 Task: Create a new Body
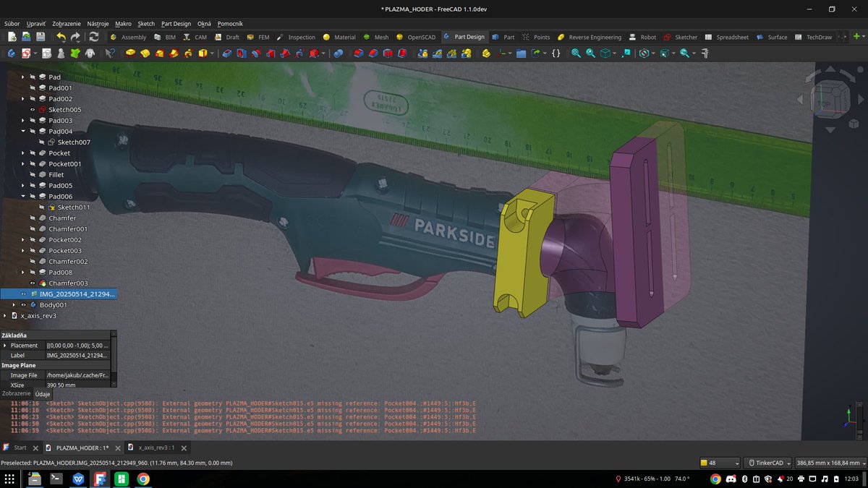click(12, 53)
